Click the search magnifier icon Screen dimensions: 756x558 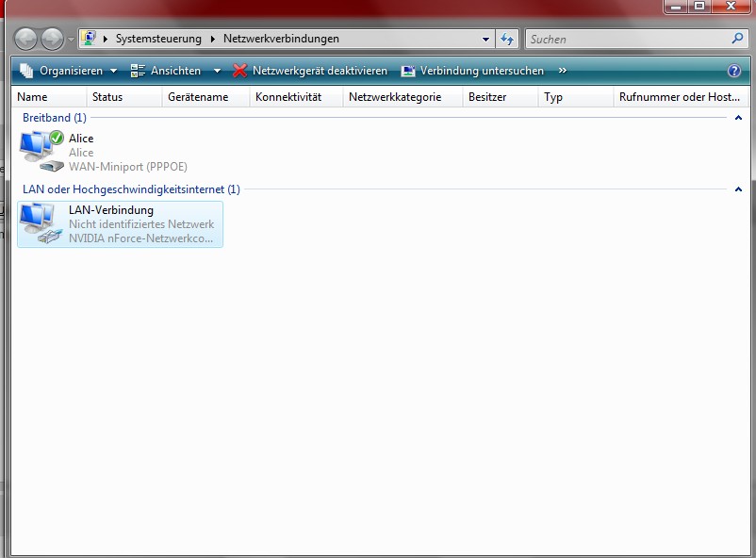click(737, 39)
